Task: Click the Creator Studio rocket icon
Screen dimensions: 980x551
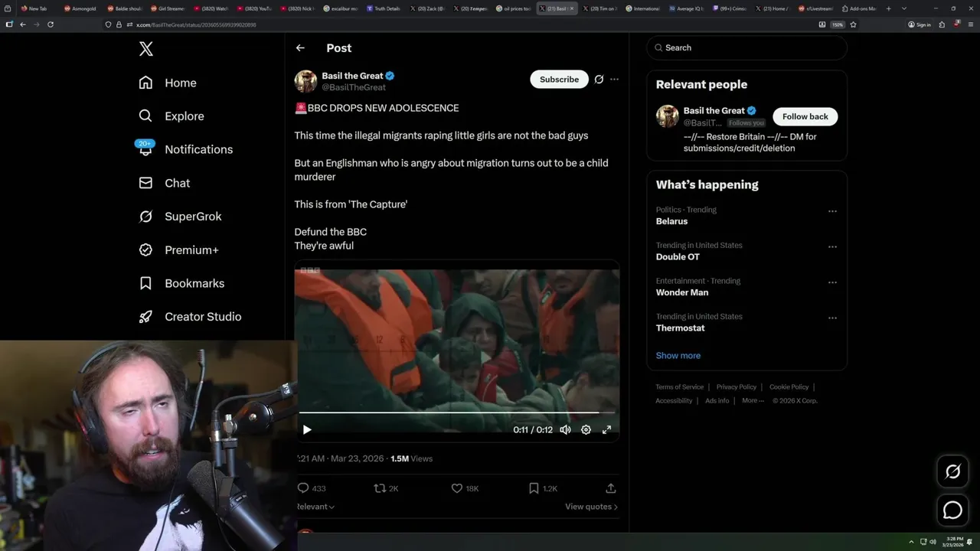Action: pos(145,317)
